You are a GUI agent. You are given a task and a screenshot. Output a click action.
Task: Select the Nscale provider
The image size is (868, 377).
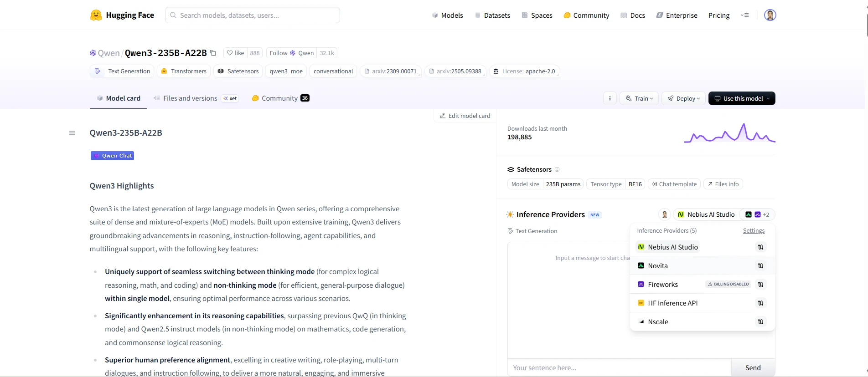pyautogui.click(x=653, y=322)
